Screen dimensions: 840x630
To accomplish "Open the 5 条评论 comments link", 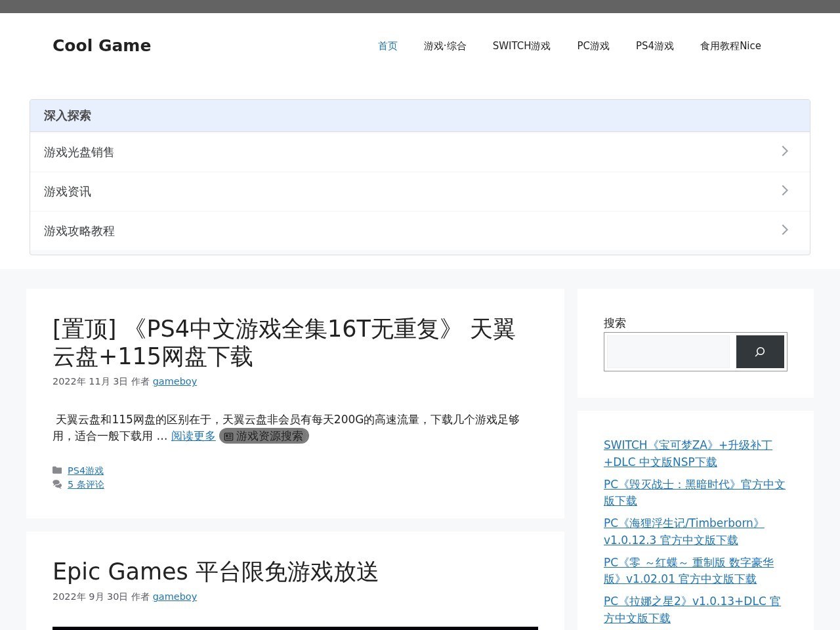I will click(85, 484).
